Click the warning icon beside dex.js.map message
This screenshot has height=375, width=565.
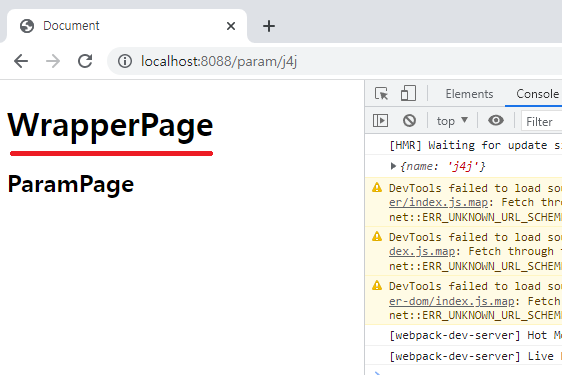tap(377, 237)
